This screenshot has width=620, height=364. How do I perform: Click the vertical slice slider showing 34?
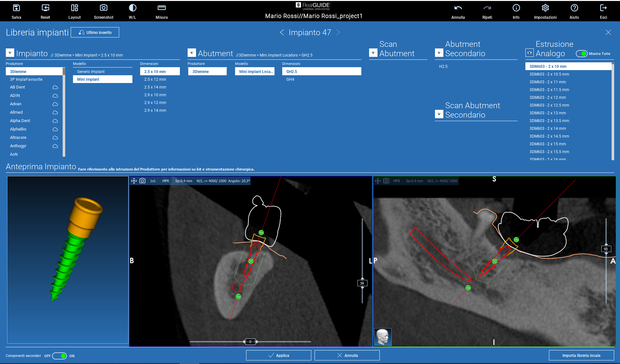pyautogui.click(x=362, y=283)
